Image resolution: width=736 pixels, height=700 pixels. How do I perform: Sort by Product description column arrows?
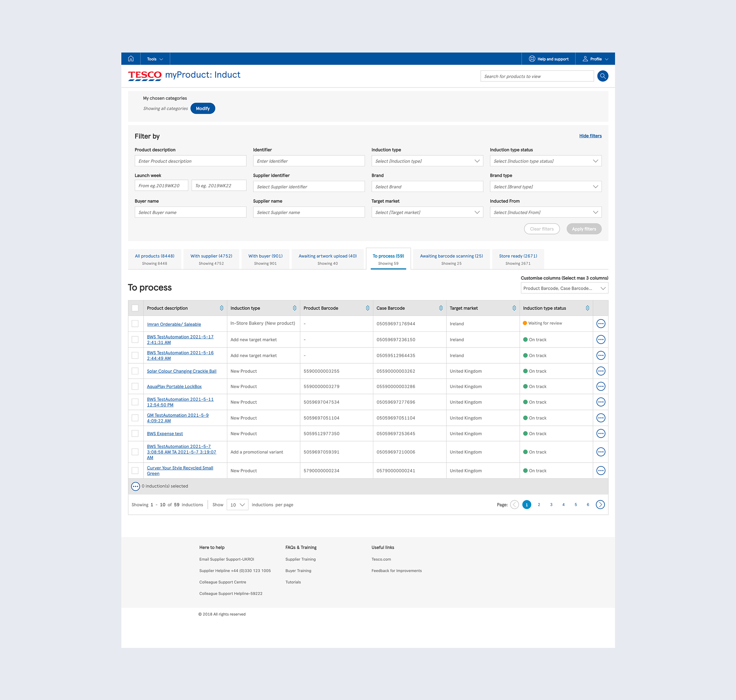click(222, 308)
